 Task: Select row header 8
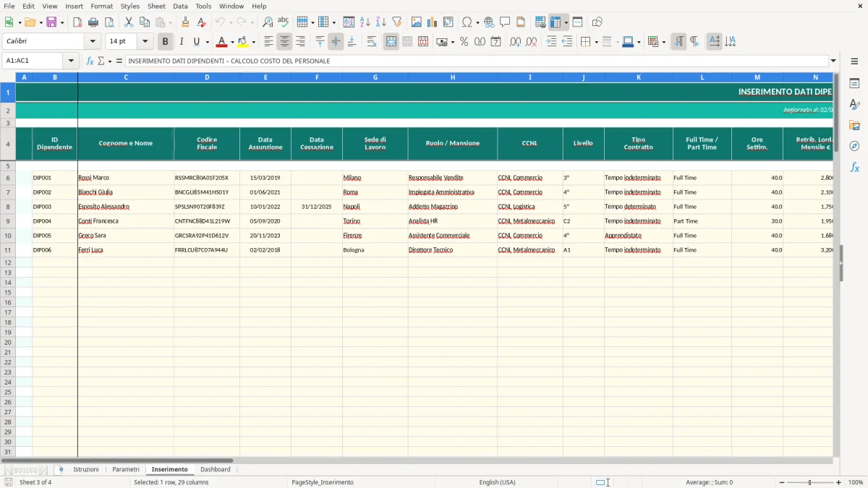8,207
